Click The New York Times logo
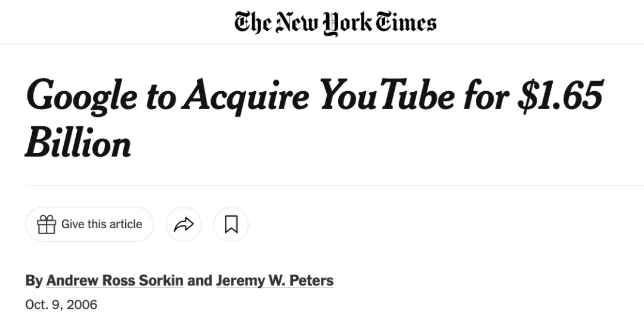 [x=335, y=23]
